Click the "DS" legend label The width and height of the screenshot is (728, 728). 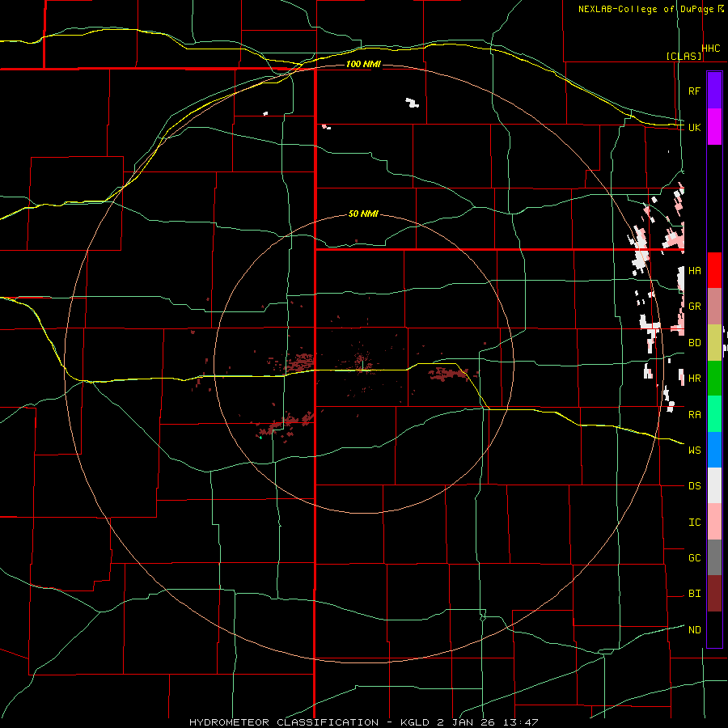pos(694,486)
